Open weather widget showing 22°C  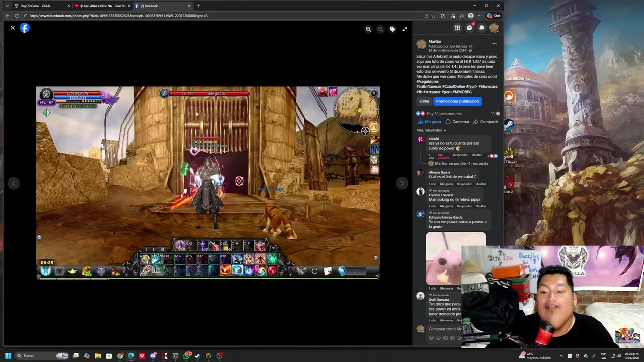tap(535, 356)
